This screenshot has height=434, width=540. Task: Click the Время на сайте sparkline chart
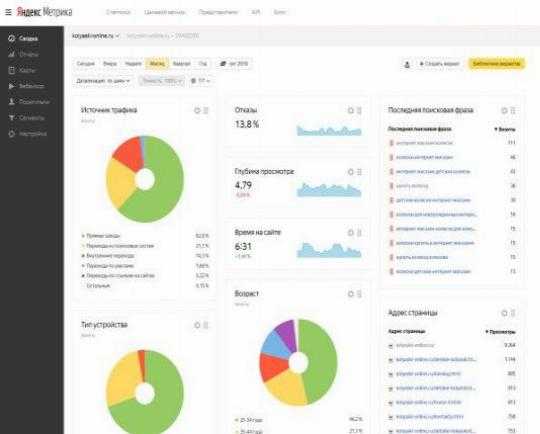point(329,250)
